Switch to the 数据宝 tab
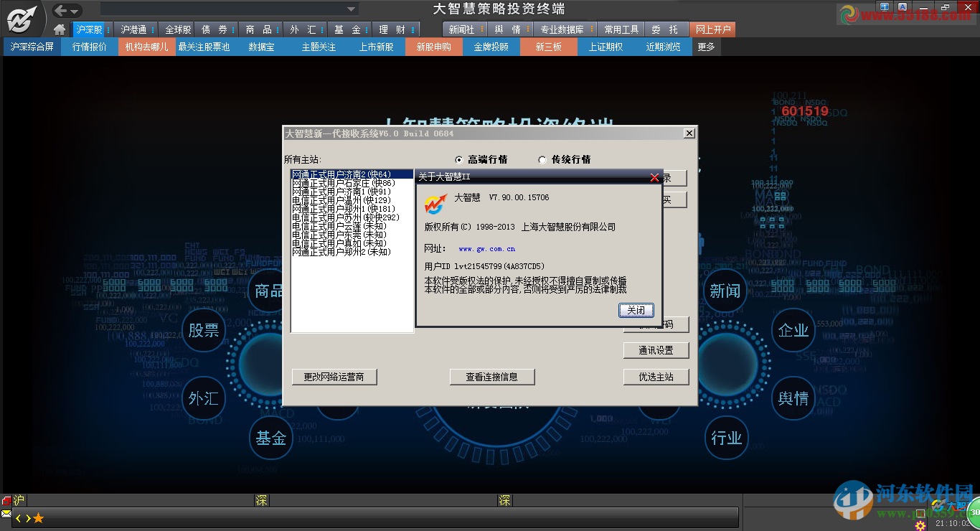Image resolution: width=980 pixels, height=531 pixels. tap(262, 47)
